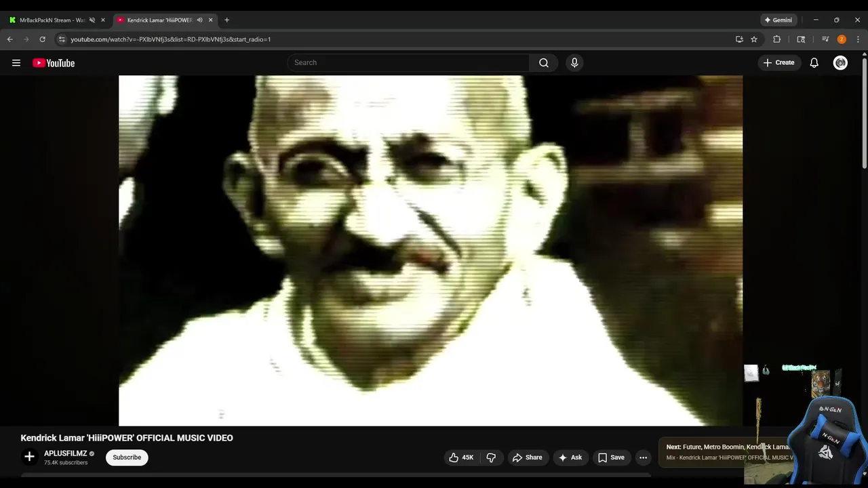868x488 pixels.
Task: Dislike the video with thumbs-down
Action: click(x=491, y=457)
